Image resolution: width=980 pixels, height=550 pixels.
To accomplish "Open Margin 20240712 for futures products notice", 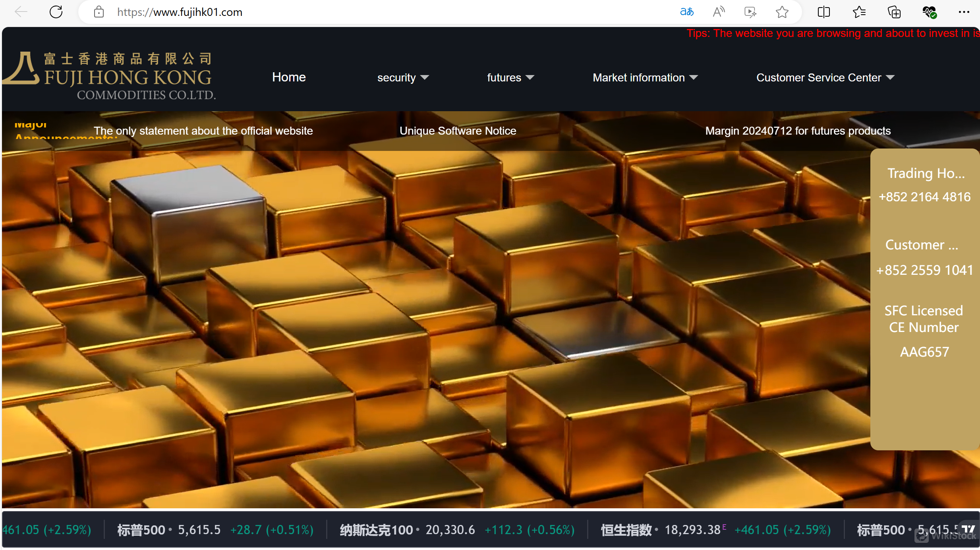I will 798,131.
